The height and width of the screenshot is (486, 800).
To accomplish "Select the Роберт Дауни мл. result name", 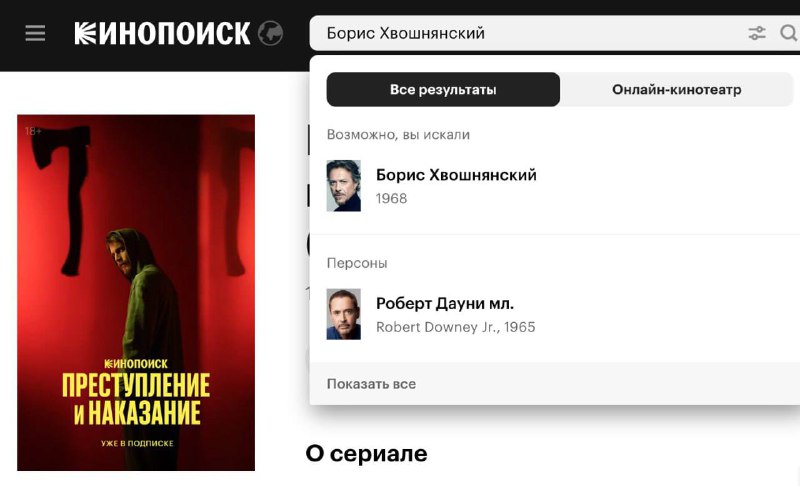I will 445,303.
